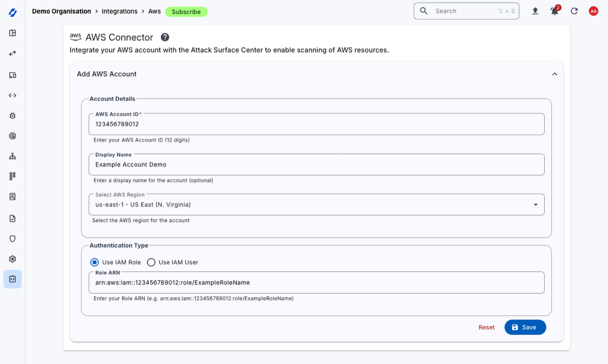The image size is (608, 364).
Task: Refresh the page using the reload icon
Action: (574, 11)
